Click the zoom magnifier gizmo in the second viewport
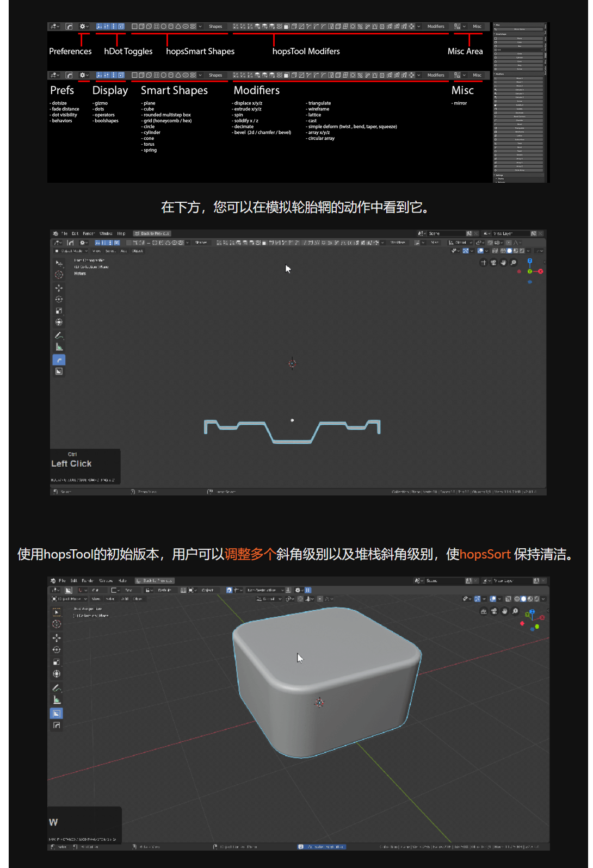The height and width of the screenshot is (868, 593). click(515, 611)
